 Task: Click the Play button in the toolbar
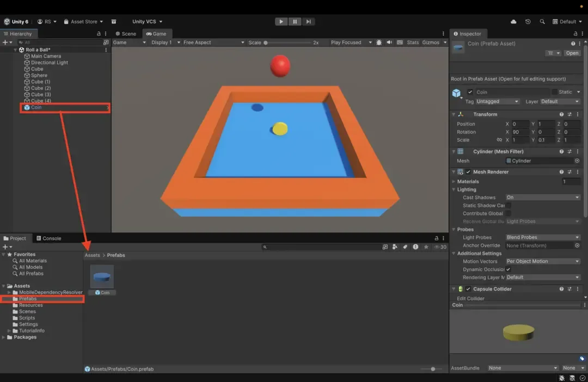point(281,22)
